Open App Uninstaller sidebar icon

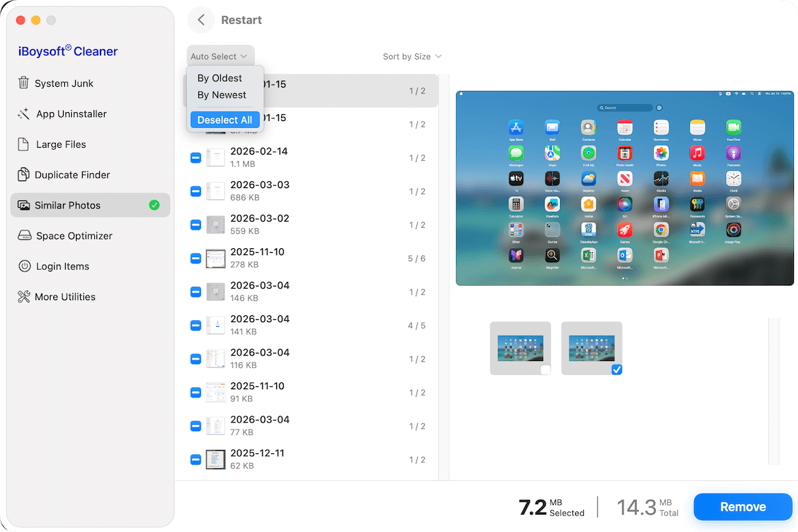pos(23,114)
